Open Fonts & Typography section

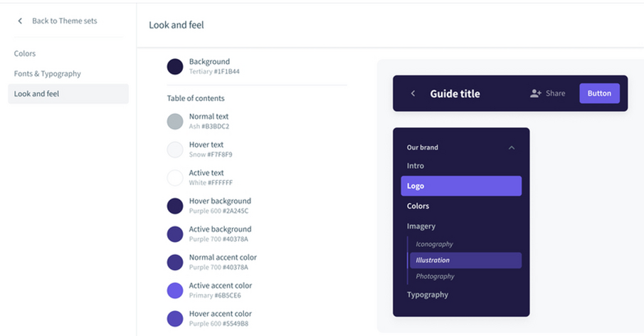point(47,73)
